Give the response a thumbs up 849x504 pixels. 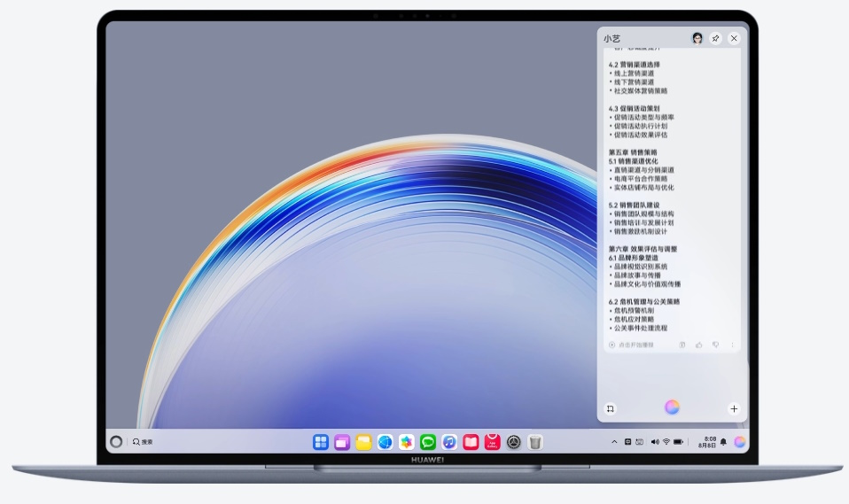tap(699, 345)
